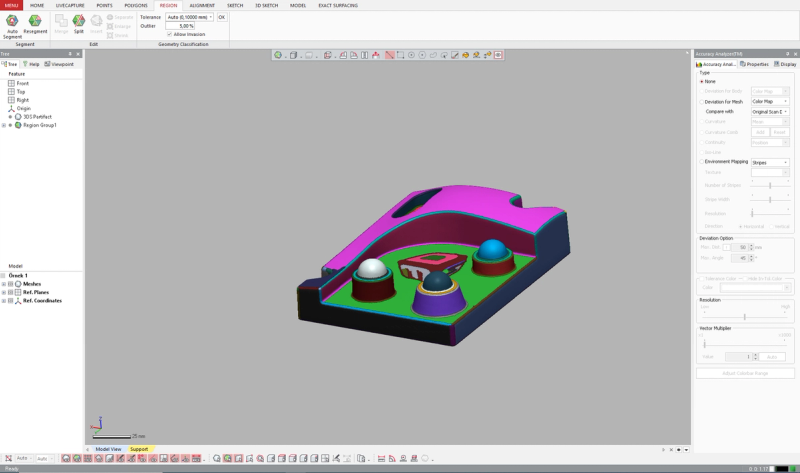
Task: Click the Outlier percentage input field
Action: 180,26
